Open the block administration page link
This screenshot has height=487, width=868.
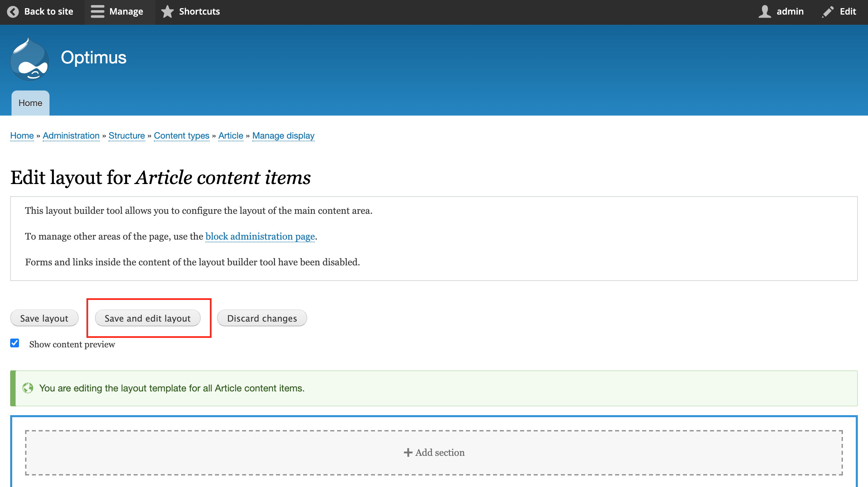(x=260, y=236)
